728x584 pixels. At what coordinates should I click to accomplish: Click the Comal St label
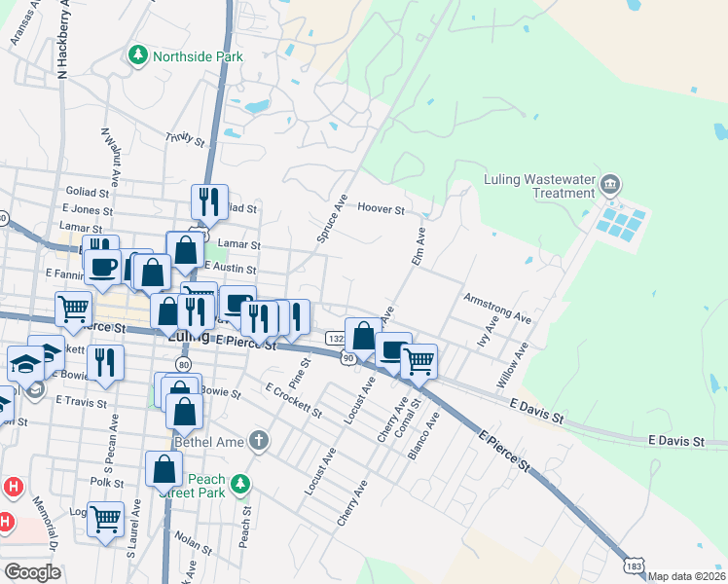coord(408,418)
